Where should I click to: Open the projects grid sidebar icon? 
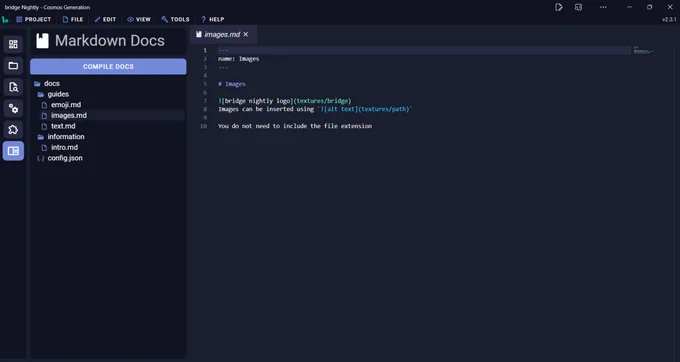[x=13, y=44]
